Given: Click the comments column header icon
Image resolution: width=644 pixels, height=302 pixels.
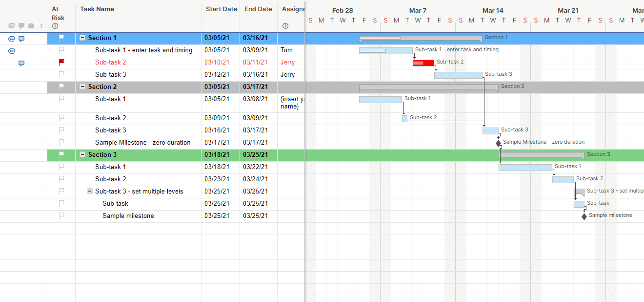Looking at the screenshot, I should [21, 26].
